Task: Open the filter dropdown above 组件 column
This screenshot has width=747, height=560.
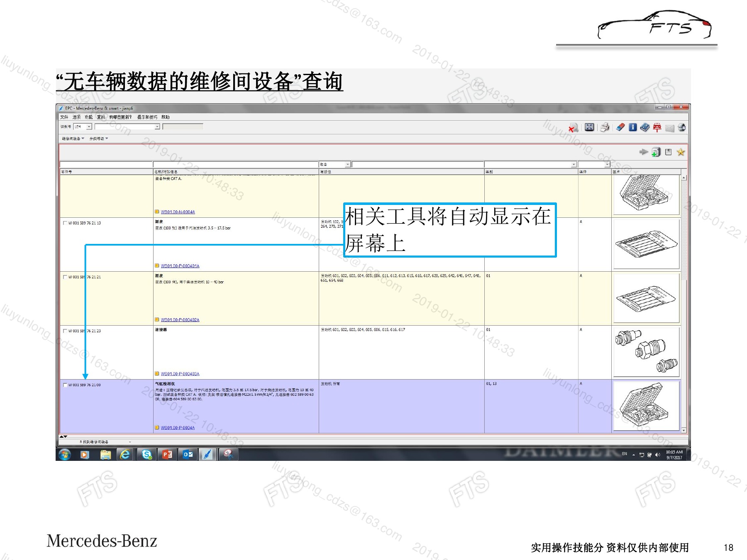Action: [607, 165]
